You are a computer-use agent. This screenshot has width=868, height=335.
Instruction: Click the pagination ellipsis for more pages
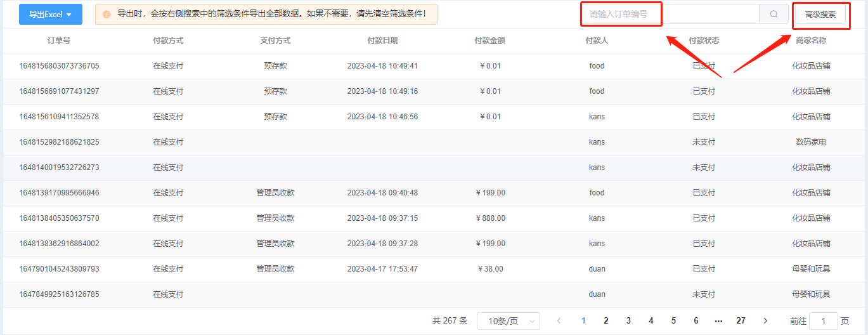coord(718,321)
